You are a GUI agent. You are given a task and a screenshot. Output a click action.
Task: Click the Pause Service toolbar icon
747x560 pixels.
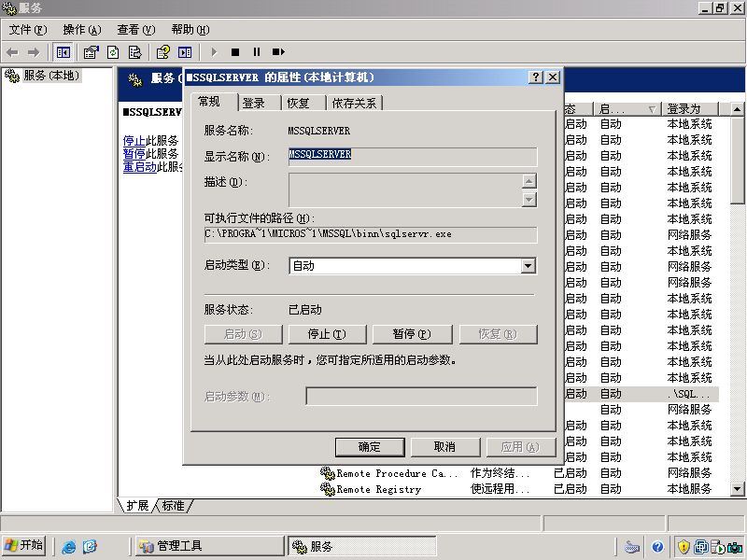tap(257, 52)
